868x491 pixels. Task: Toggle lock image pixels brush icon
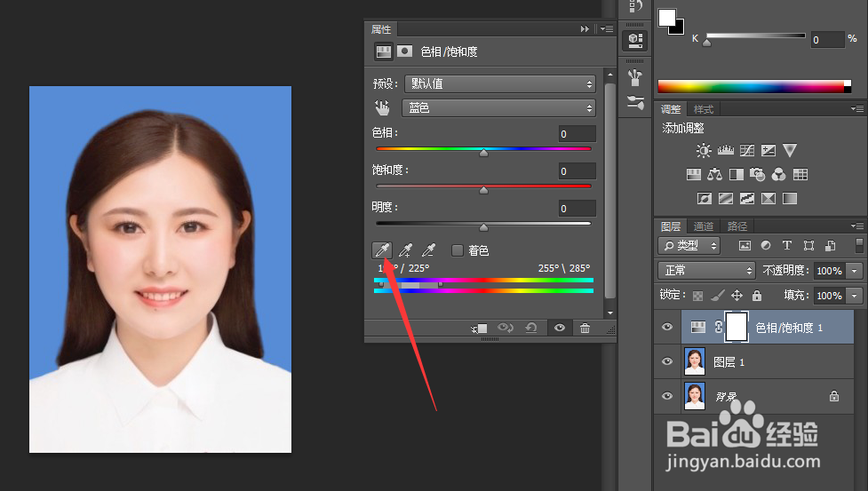718,296
